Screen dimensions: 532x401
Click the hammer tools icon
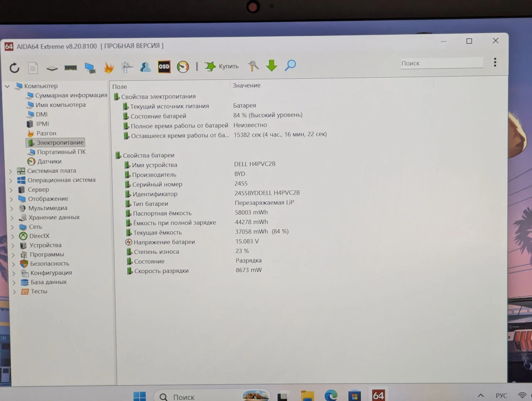(x=253, y=66)
